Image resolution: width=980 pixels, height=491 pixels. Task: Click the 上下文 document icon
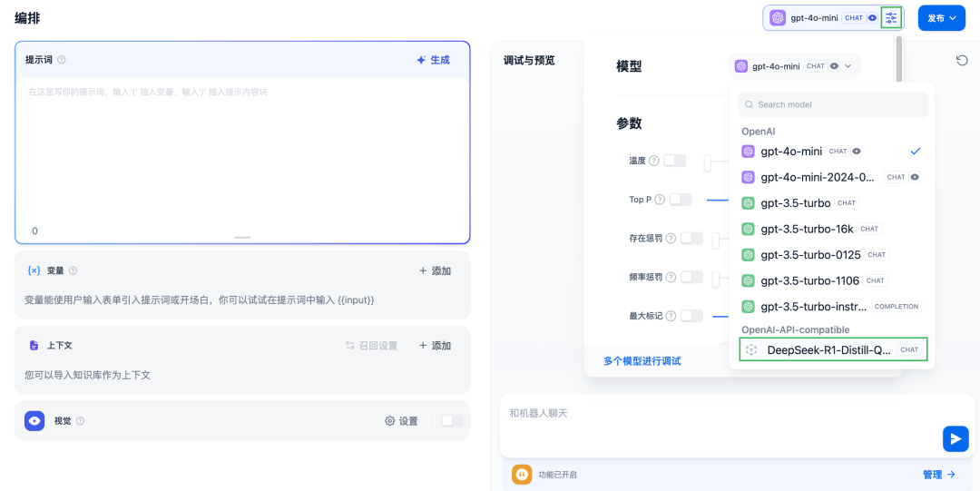34,345
